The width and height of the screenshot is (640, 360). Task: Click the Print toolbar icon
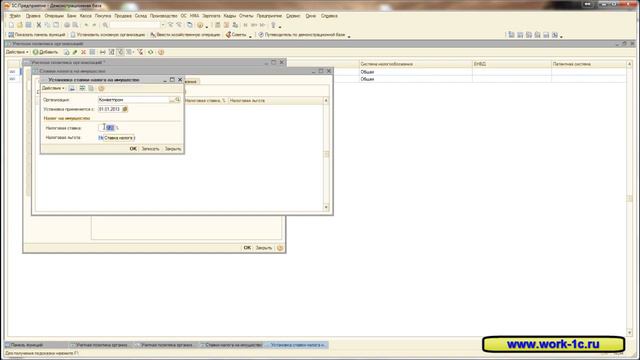(67, 25)
